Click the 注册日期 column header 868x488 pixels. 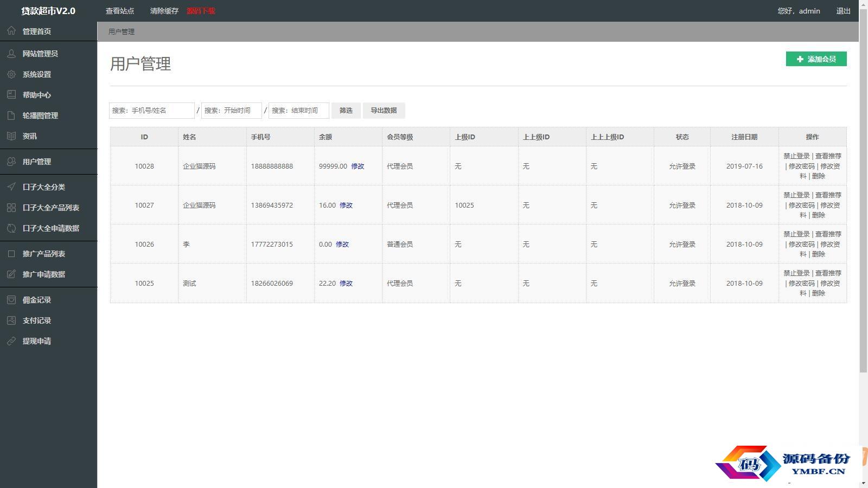pyautogui.click(x=744, y=137)
